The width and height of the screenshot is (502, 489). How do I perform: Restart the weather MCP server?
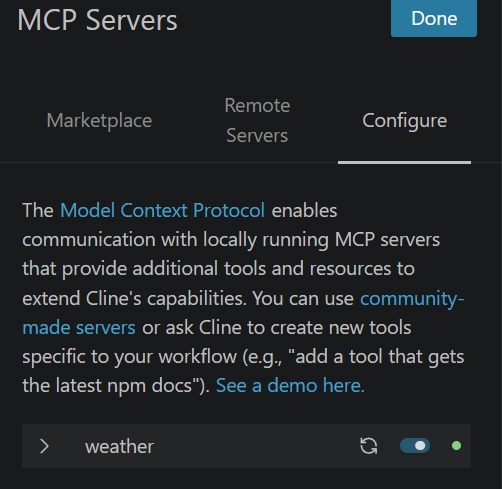(369, 446)
